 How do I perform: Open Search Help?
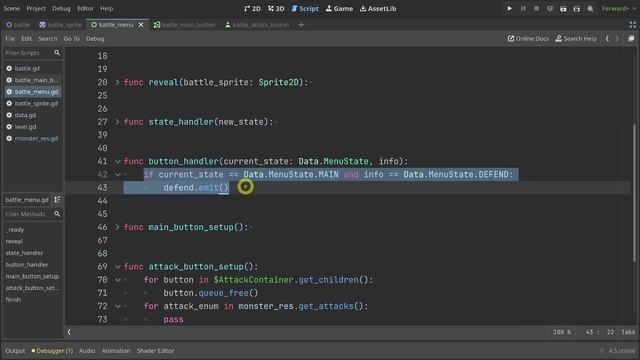[576, 38]
